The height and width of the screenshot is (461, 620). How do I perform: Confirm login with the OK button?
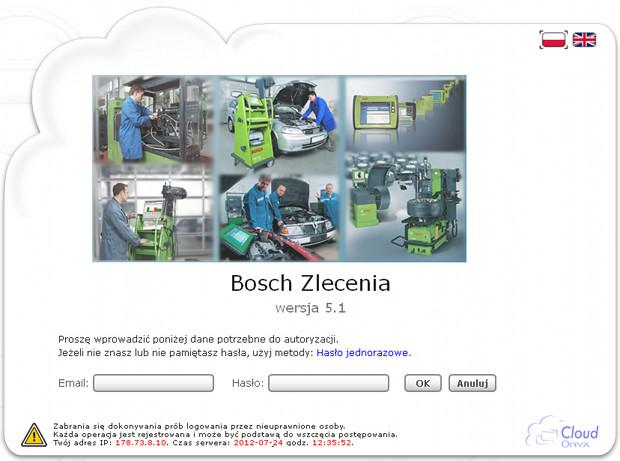[x=423, y=383]
